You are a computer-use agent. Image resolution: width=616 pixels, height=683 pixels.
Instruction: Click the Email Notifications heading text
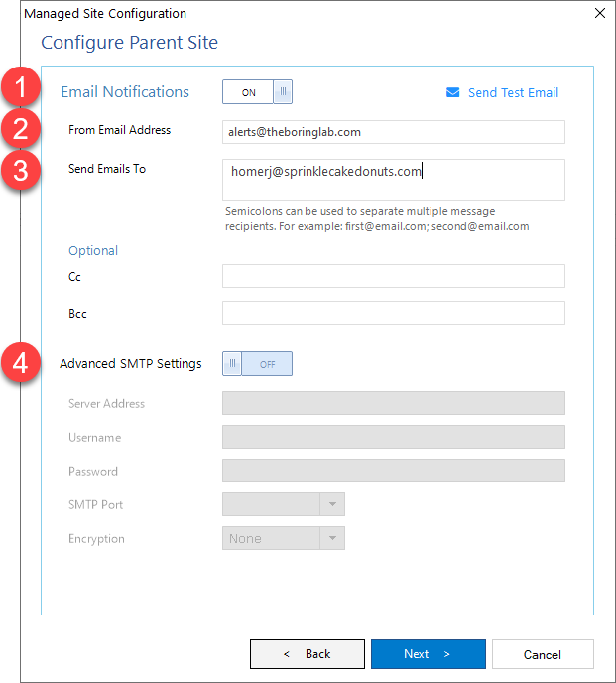click(x=125, y=92)
